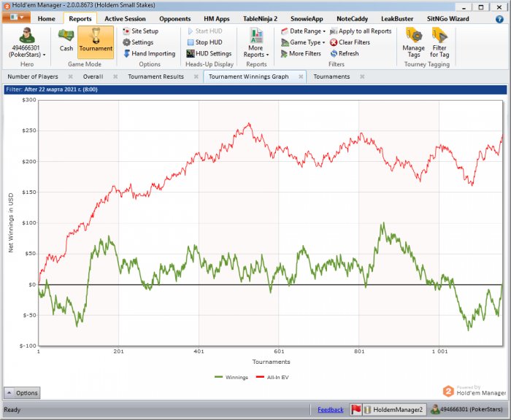Image resolution: width=511 pixels, height=420 pixels.
Task: Click Filter for Tag
Action: (439, 43)
